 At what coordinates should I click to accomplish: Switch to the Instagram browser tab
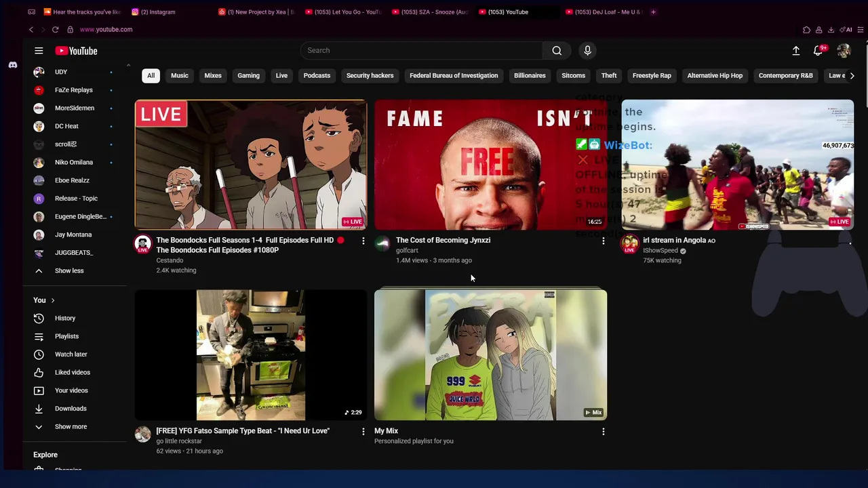[157, 12]
